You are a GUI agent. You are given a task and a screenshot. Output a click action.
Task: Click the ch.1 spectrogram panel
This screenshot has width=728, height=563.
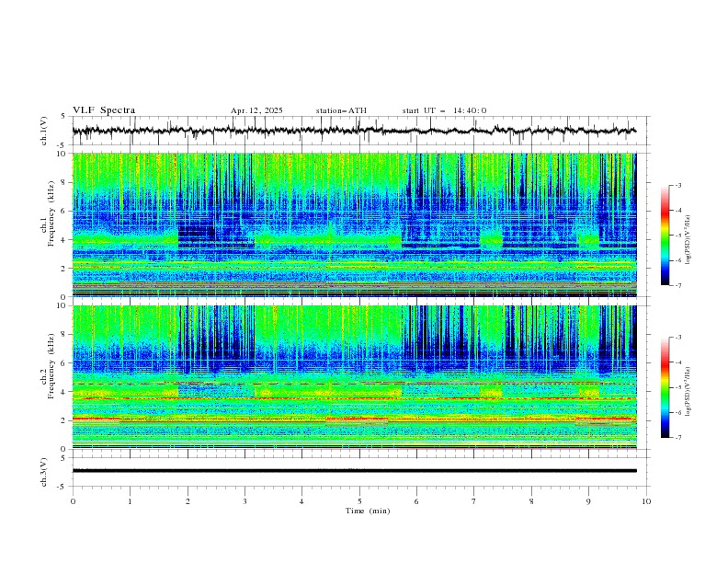[x=354, y=224]
